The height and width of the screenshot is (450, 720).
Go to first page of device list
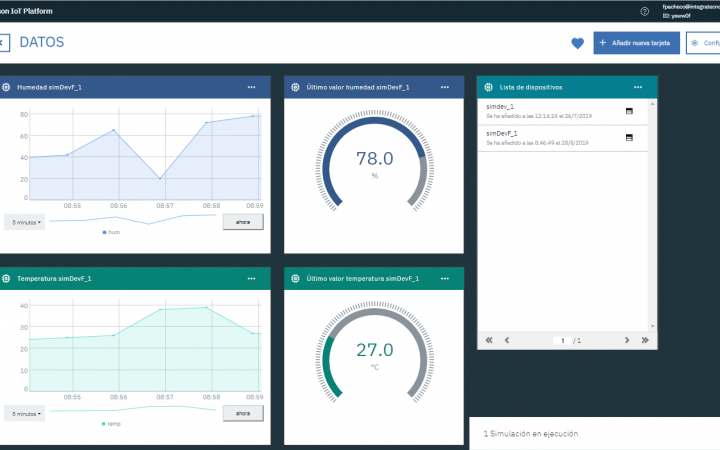[x=489, y=340]
